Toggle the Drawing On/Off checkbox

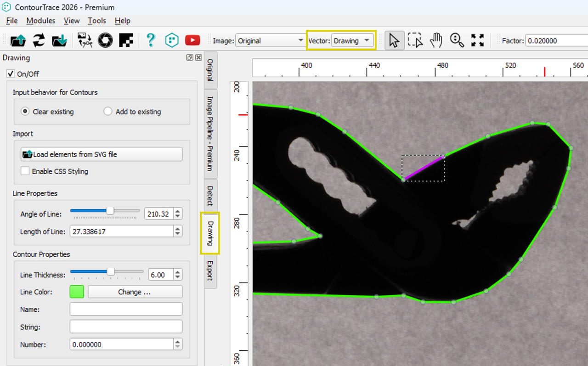(x=11, y=74)
